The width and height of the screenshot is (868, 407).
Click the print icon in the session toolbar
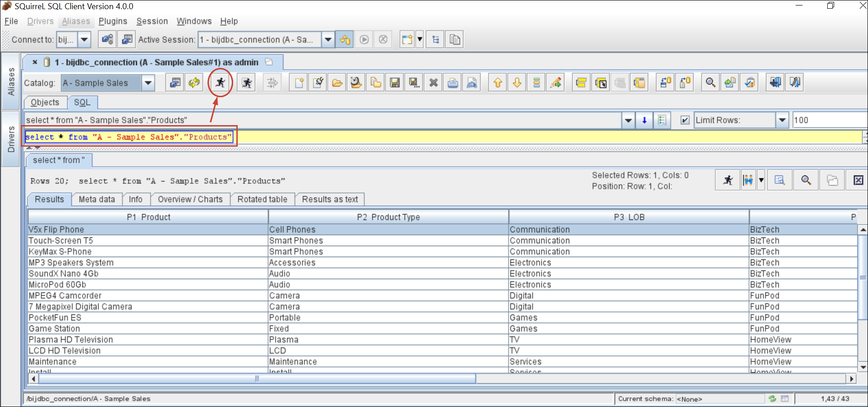[453, 83]
